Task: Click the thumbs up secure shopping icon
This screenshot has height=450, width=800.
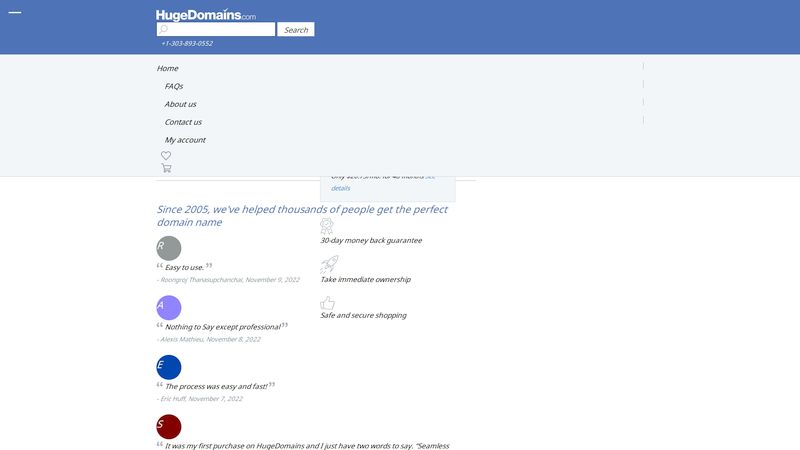Action: (327, 303)
